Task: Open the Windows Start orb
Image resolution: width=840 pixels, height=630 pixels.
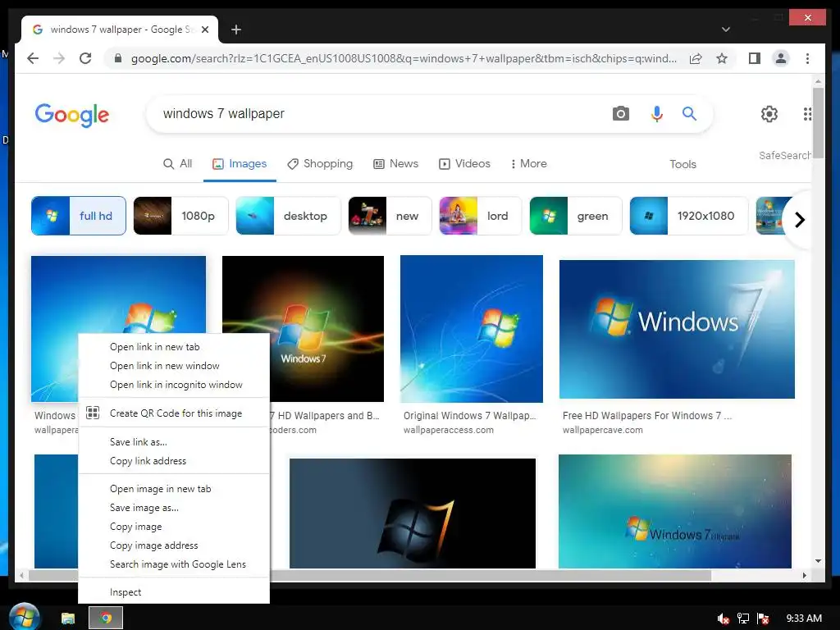Action: [x=24, y=617]
